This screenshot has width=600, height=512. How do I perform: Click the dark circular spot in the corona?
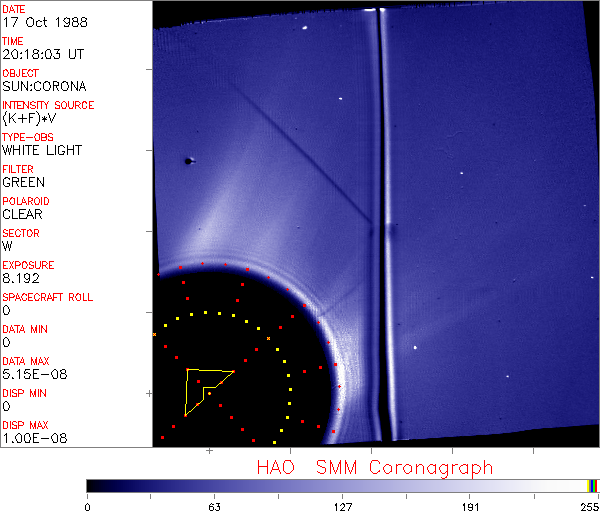pyautogui.click(x=189, y=160)
